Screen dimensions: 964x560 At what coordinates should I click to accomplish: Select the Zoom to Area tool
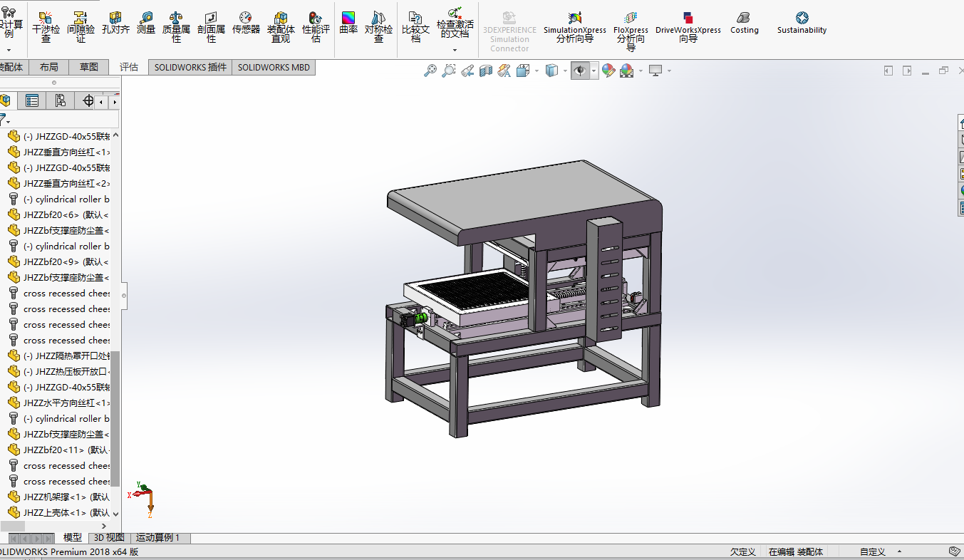[x=448, y=71]
